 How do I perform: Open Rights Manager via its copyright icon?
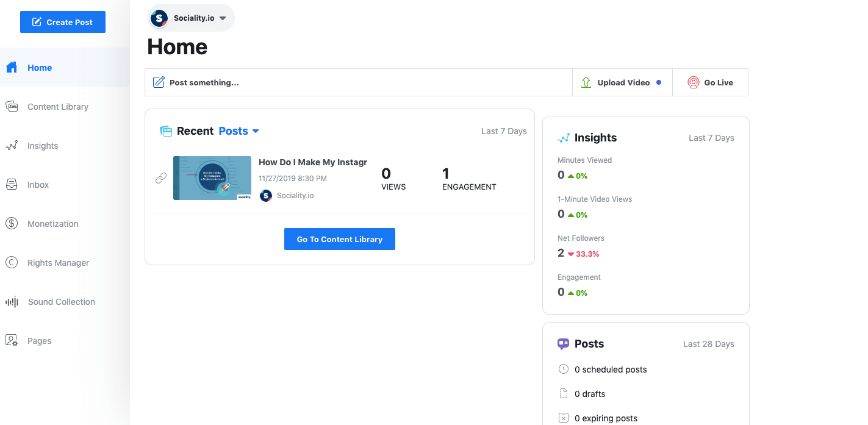[x=12, y=262]
